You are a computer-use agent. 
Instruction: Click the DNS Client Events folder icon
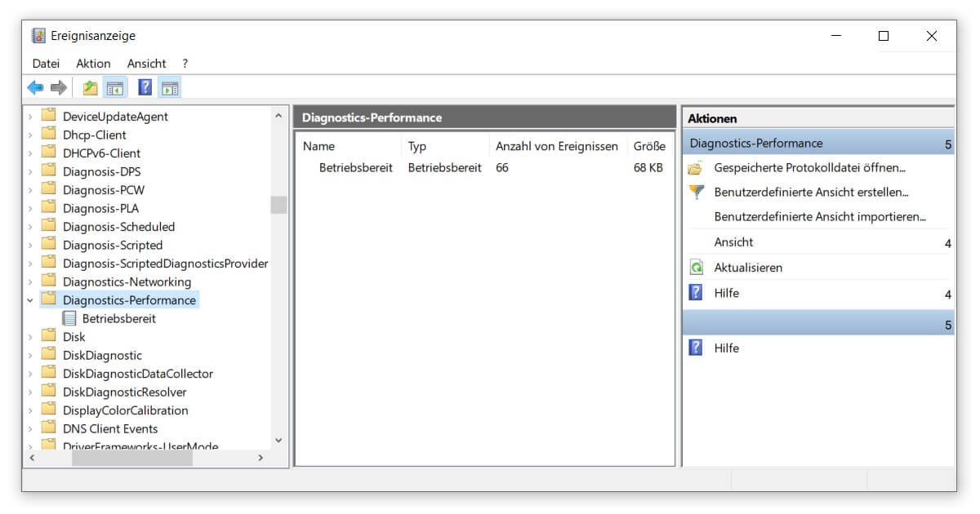click(49, 429)
